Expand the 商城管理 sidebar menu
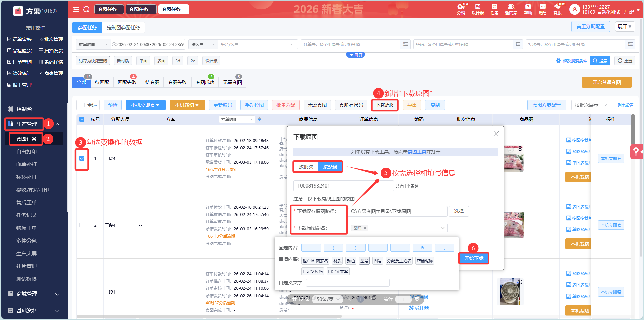The image size is (644, 320). 34,294
